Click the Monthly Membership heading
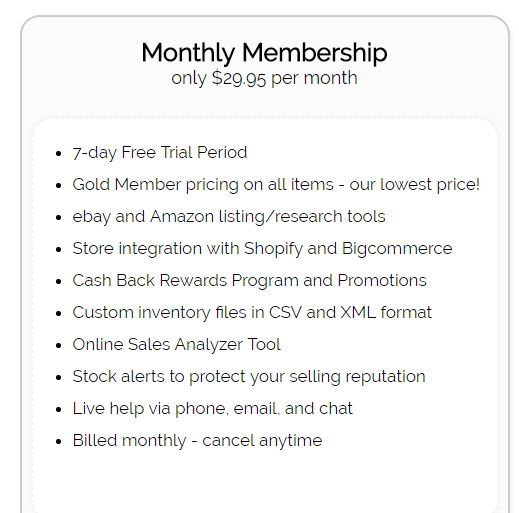This screenshot has height=513, width=519. click(x=264, y=53)
